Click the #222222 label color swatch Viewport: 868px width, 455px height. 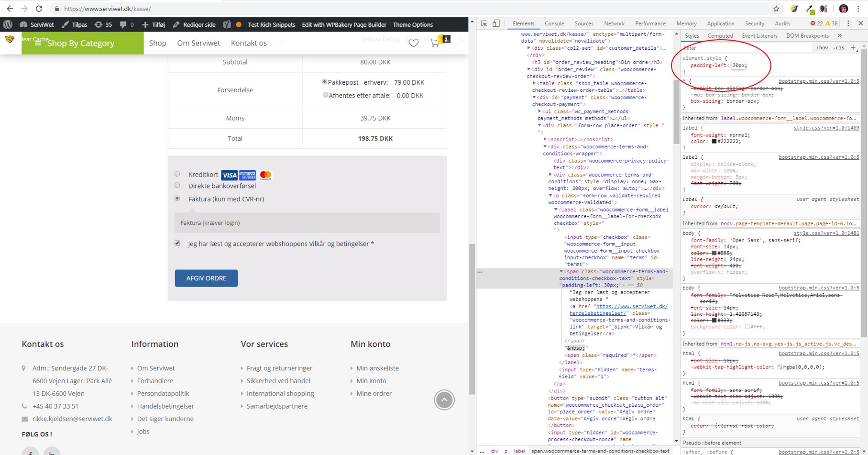click(x=714, y=142)
